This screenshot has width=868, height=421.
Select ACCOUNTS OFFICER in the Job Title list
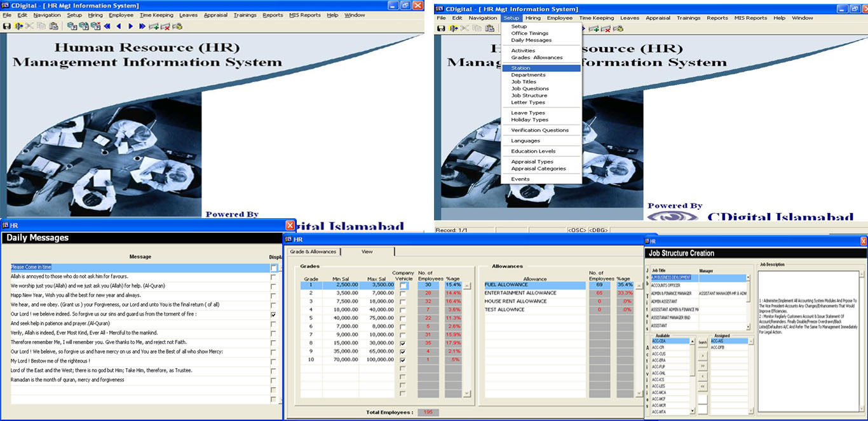click(x=666, y=286)
